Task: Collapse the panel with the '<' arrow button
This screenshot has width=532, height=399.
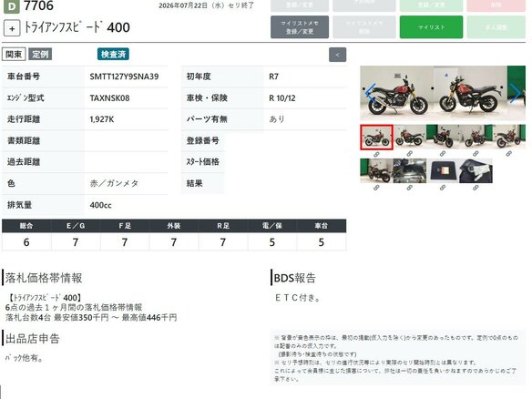Action: [337, 55]
